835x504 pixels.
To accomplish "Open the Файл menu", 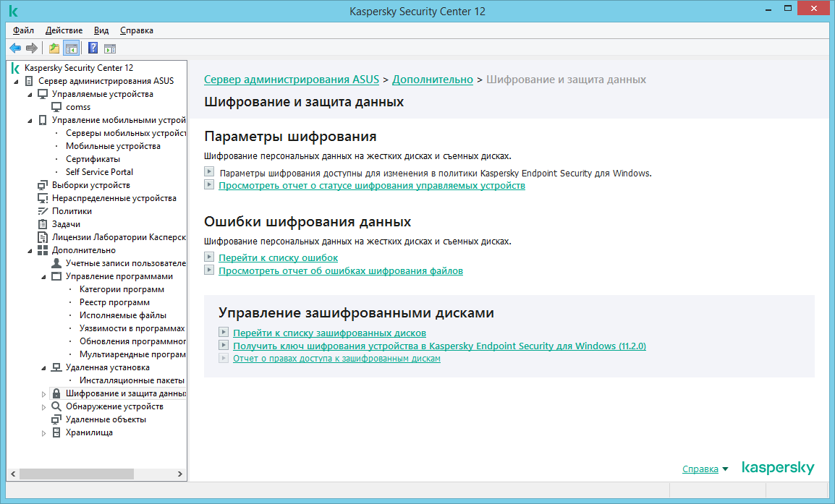I will (x=23, y=30).
